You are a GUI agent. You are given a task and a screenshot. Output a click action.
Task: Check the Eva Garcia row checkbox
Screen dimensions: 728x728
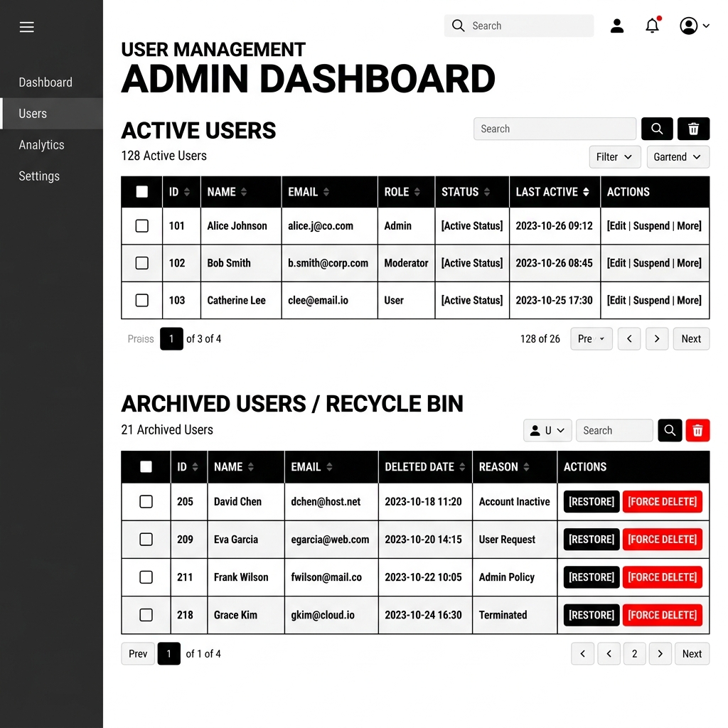[x=146, y=539]
